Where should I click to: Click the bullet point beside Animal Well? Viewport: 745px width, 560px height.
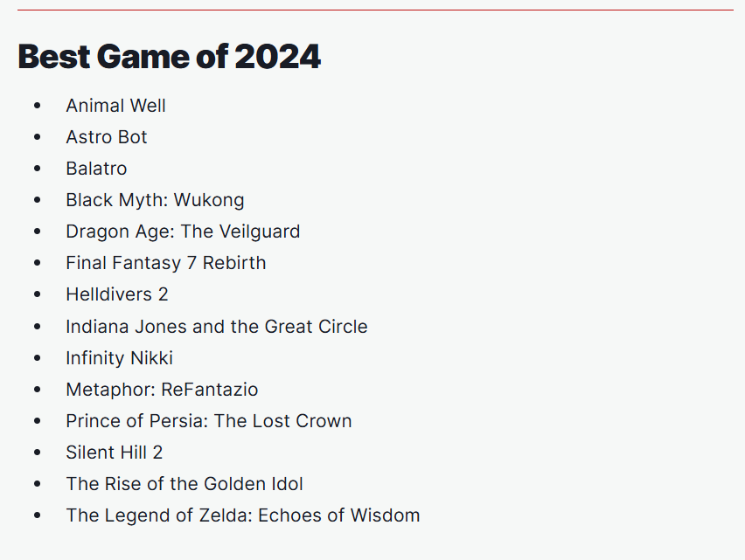click(37, 106)
